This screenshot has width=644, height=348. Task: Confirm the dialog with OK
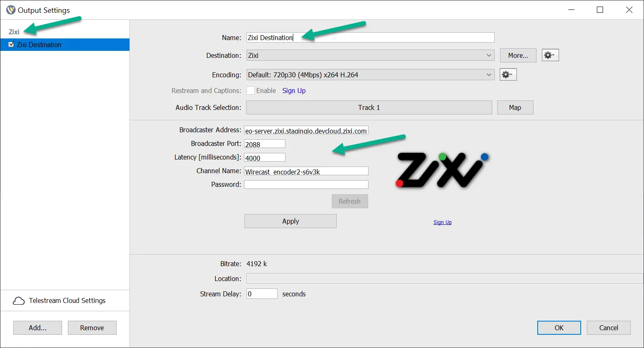click(559, 328)
